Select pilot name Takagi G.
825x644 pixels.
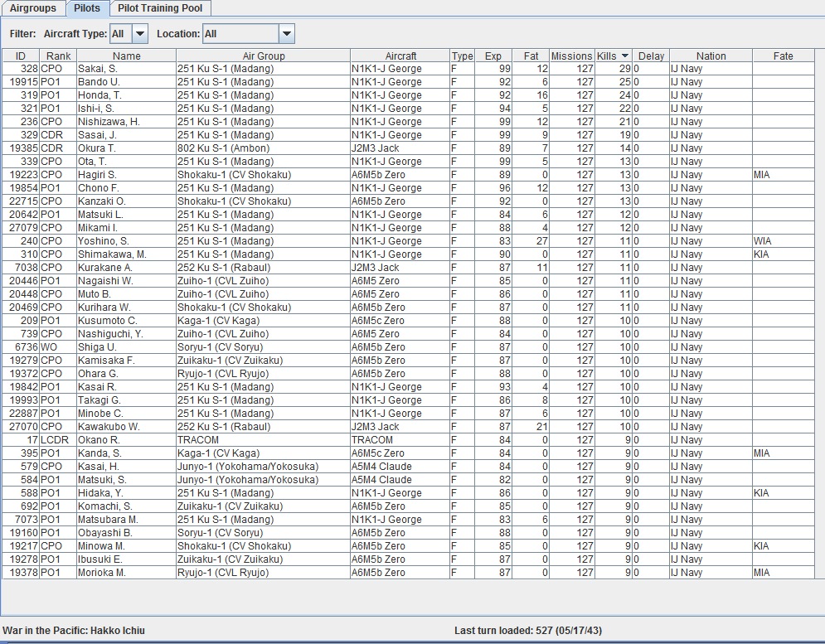(99, 399)
